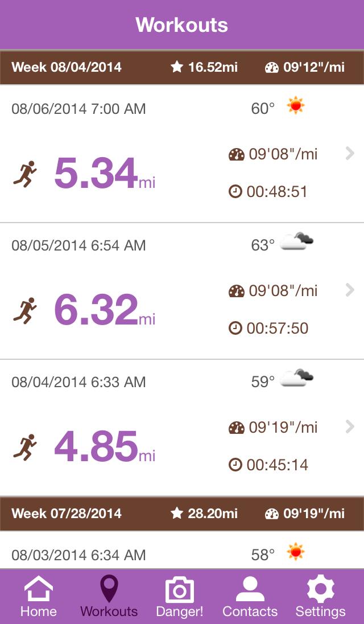
Task: Tap the runner icon beside 6.32 mi
Action: pyautogui.click(x=25, y=310)
